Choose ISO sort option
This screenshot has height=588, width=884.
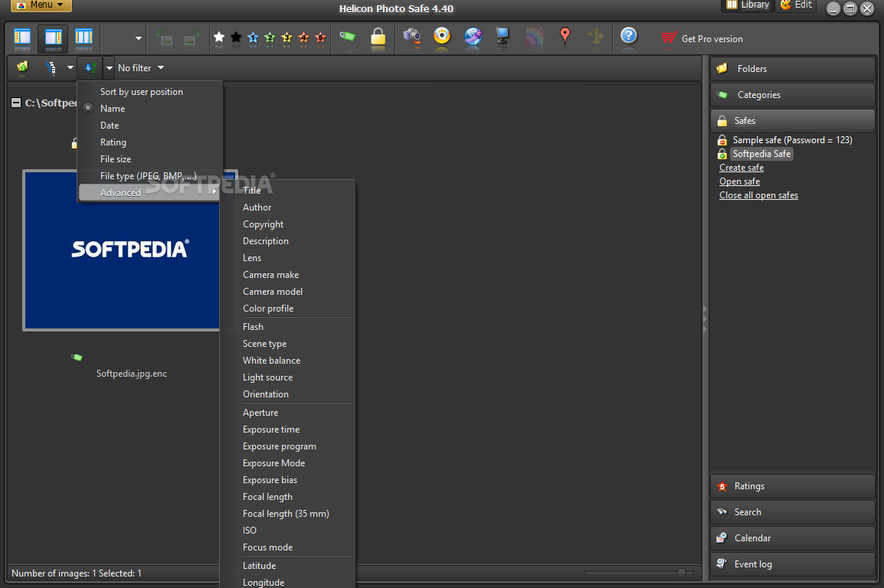click(250, 531)
